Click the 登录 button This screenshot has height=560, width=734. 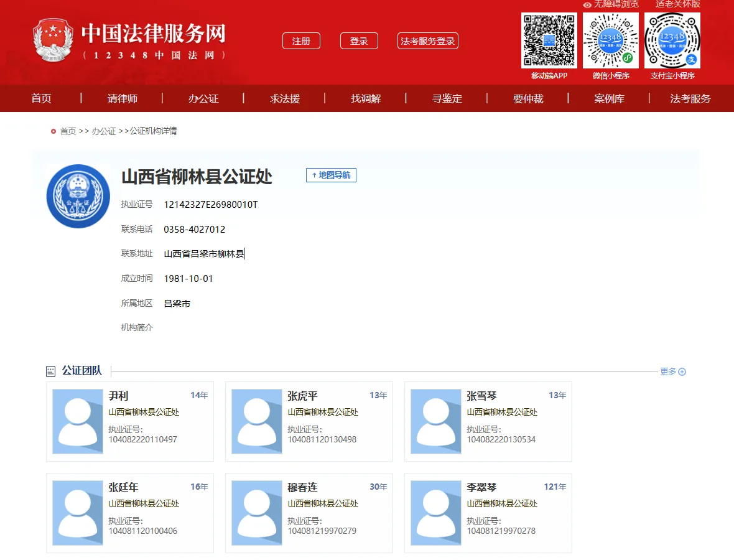(359, 41)
